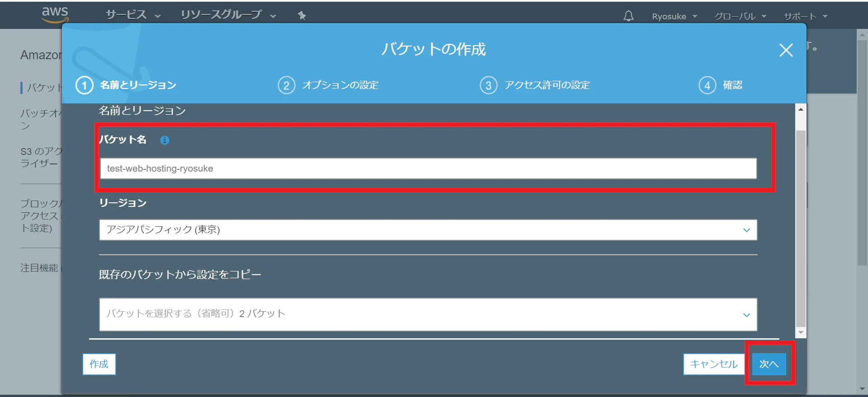Show bucket name info tooltip icon
Screen dimensions: 868x397
pos(165,140)
